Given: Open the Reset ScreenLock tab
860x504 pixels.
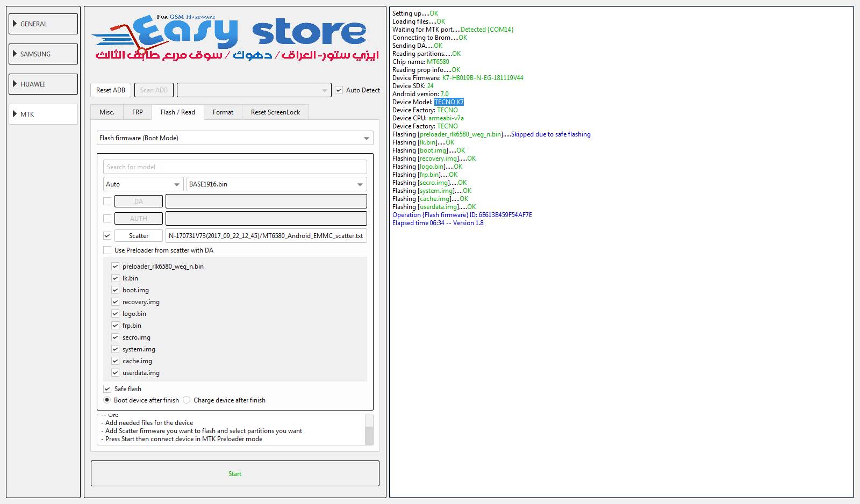Looking at the screenshot, I should (275, 112).
